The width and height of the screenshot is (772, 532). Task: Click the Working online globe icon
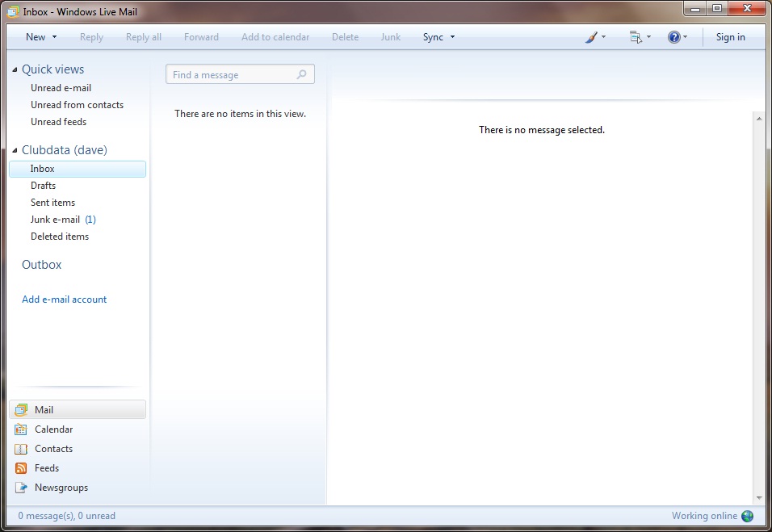(x=748, y=516)
